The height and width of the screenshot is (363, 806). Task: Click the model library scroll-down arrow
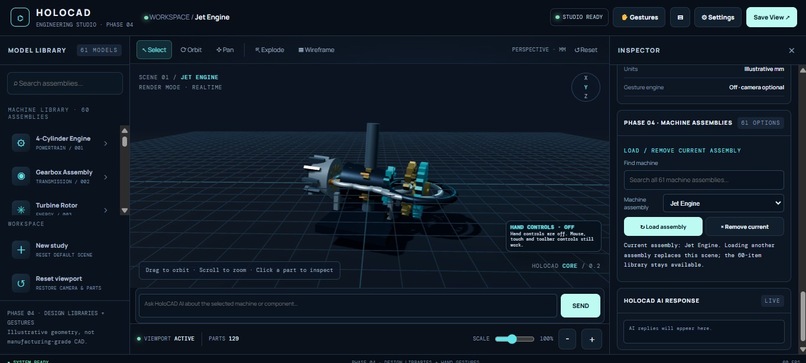[x=124, y=210]
